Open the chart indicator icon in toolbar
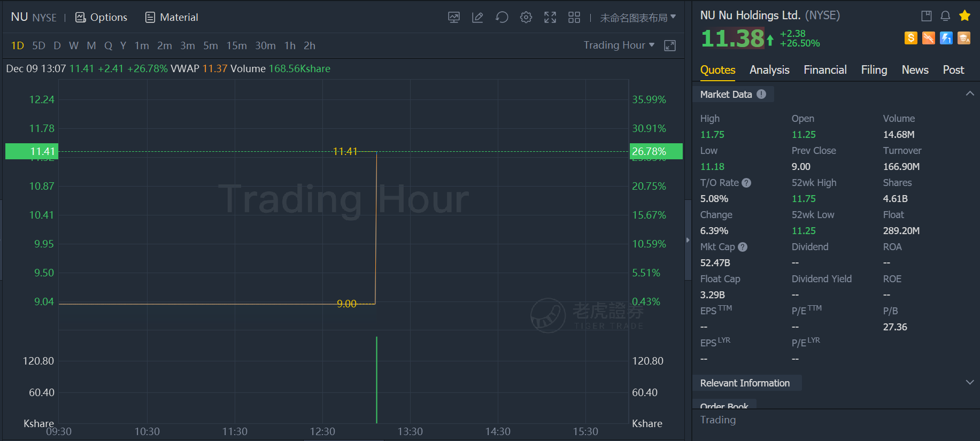 [454, 18]
